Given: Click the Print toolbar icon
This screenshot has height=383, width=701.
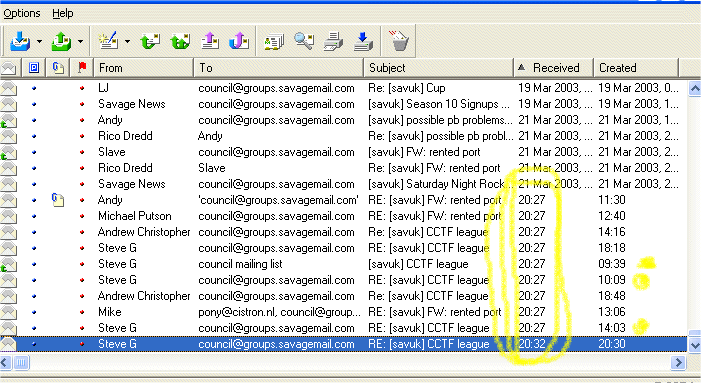Looking at the screenshot, I should [334, 41].
